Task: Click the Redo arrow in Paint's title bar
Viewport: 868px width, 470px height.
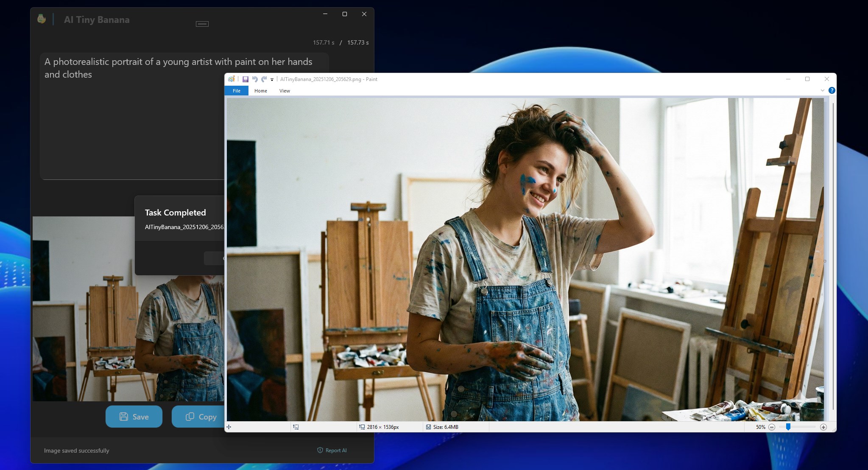Action: click(264, 79)
